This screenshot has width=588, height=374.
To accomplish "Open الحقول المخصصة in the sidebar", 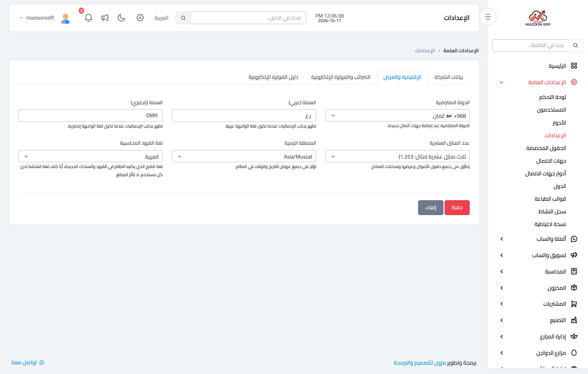I will 546,148.
